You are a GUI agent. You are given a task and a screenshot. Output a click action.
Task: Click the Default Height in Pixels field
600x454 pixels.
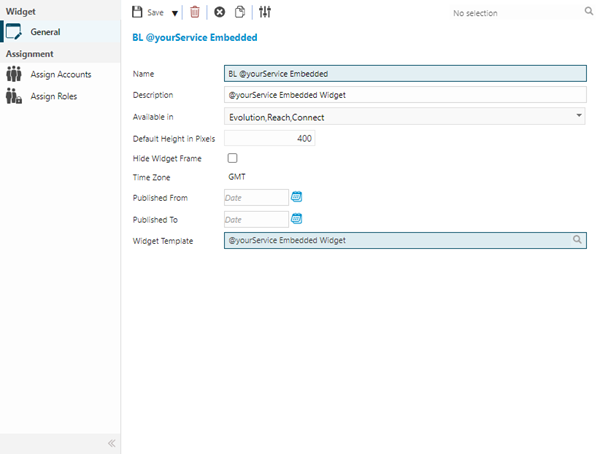(x=270, y=138)
